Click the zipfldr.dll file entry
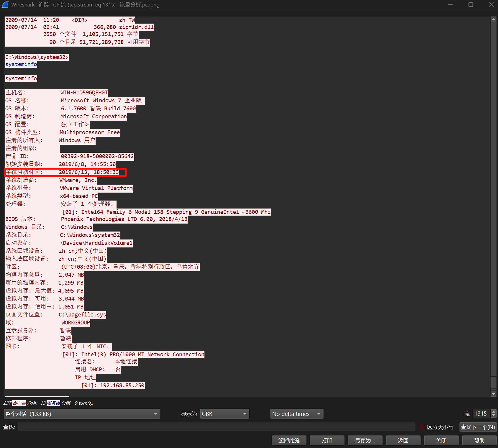The width and height of the screenshot is (498, 448). (x=136, y=27)
